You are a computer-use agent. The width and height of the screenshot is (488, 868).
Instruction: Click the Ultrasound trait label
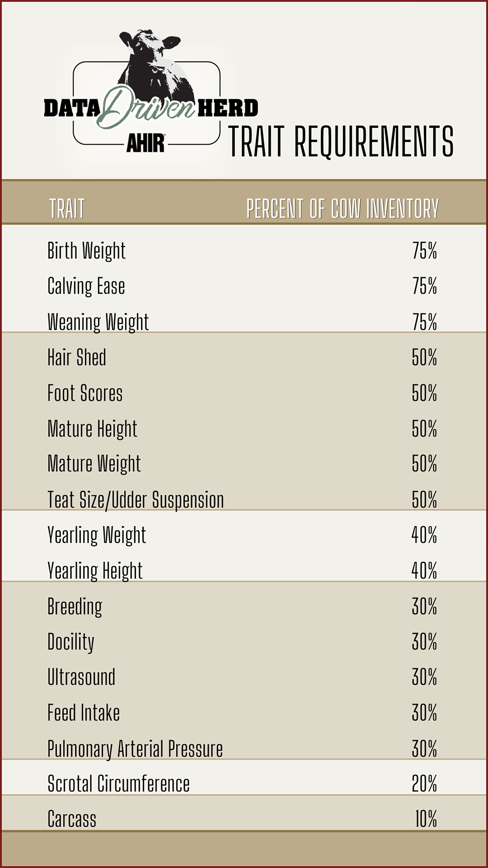click(81, 677)
